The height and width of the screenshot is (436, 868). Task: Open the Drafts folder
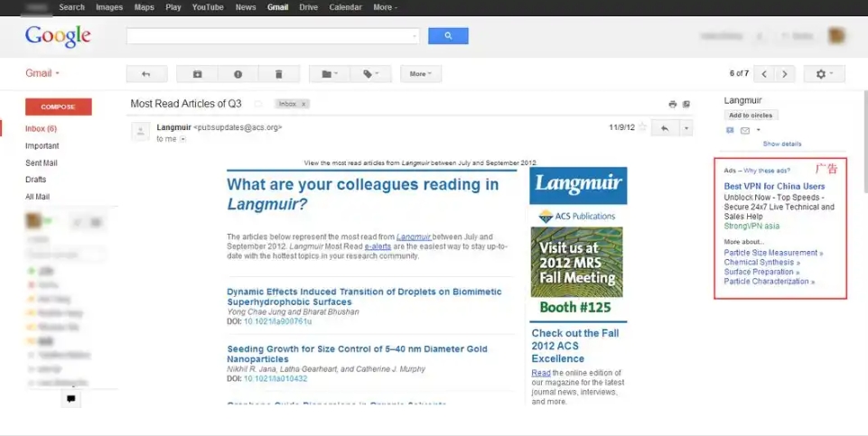point(36,180)
